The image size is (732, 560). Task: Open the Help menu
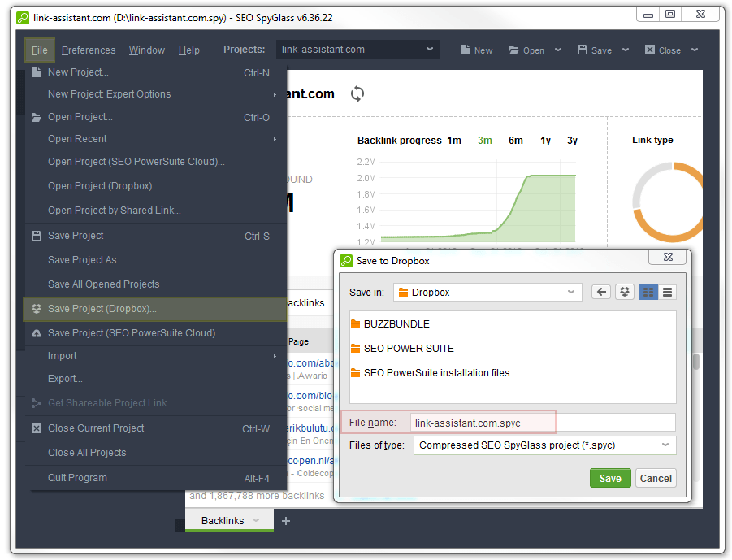pos(189,50)
